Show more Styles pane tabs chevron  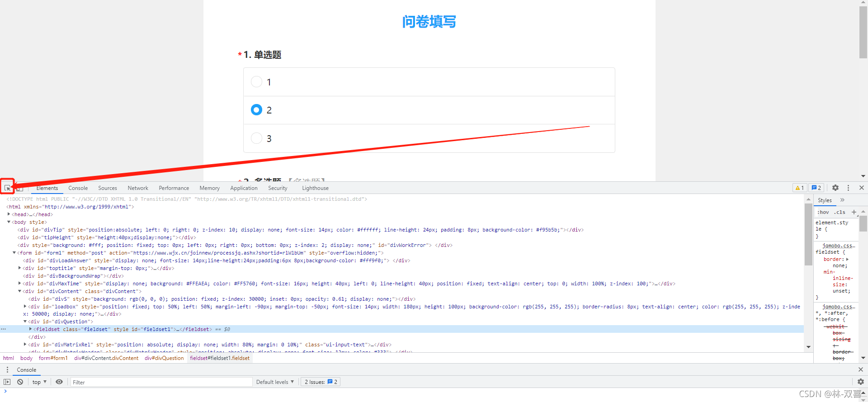click(x=842, y=200)
